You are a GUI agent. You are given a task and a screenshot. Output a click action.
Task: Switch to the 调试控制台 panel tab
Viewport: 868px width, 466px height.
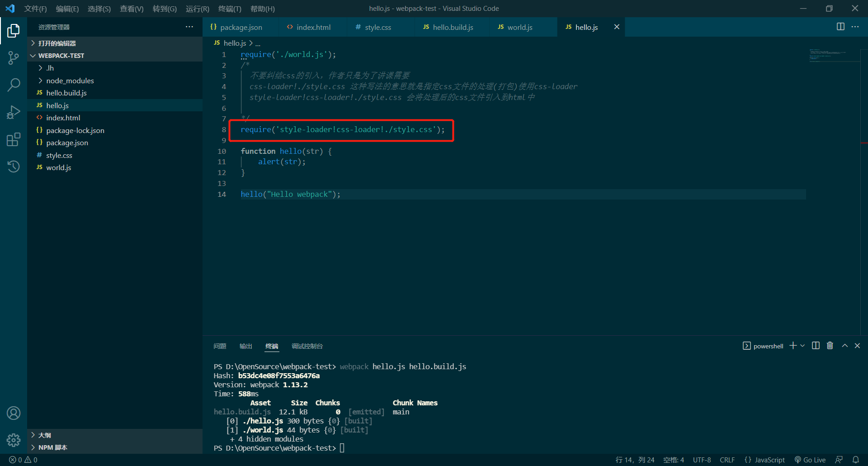[x=307, y=346]
